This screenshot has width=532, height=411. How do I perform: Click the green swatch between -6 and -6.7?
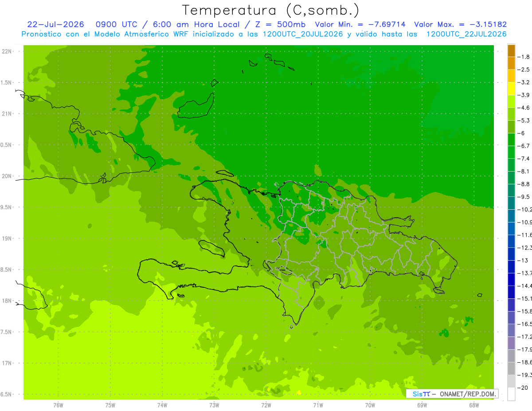tap(511, 140)
